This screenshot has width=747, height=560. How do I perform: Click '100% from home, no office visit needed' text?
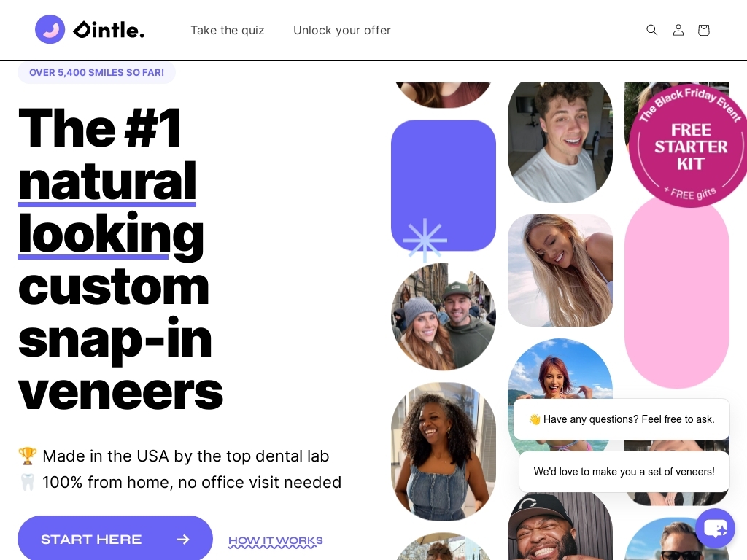pyautogui.click(x=192, y=483)
